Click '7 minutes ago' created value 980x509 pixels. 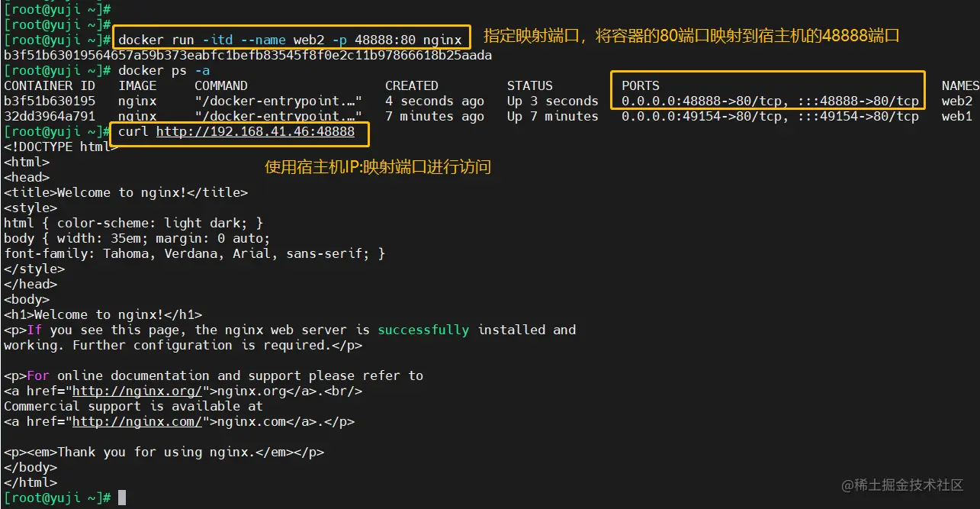(435, 116)
